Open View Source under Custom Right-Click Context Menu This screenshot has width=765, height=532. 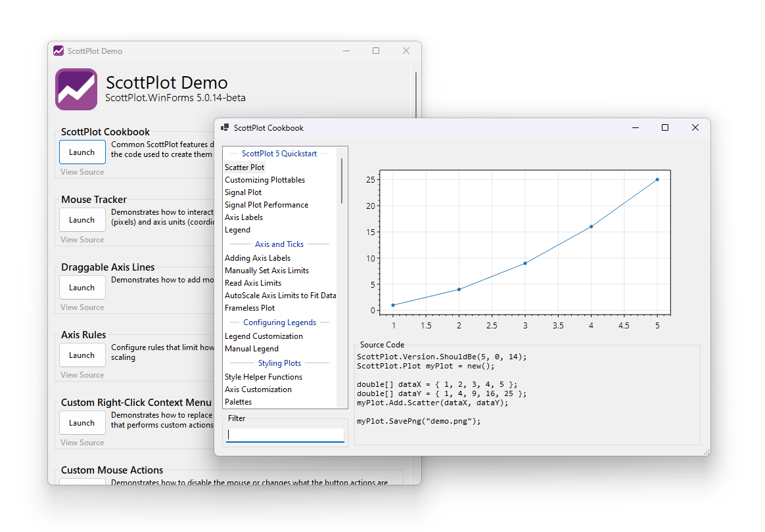[x=82, y=443]
